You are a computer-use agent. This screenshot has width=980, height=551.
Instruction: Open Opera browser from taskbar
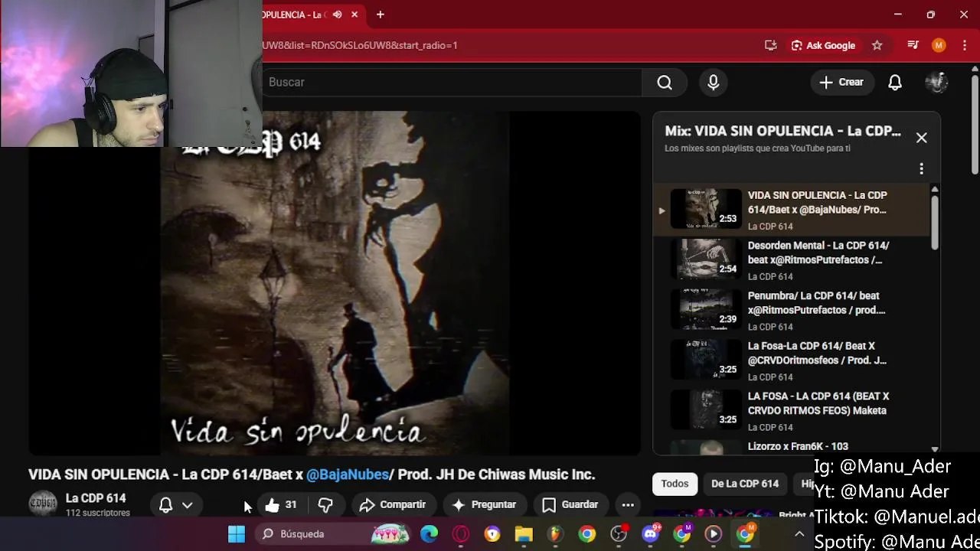461,534
